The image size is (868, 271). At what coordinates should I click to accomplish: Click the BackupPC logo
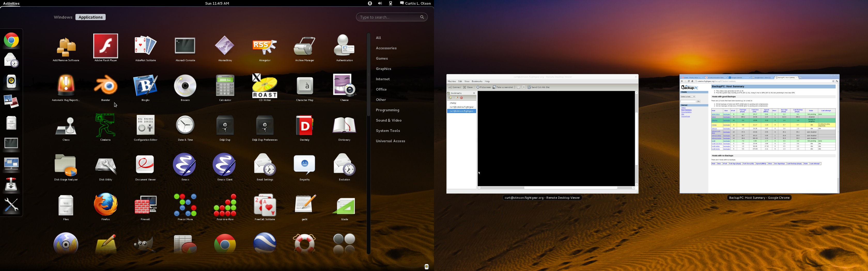[690, 87]
